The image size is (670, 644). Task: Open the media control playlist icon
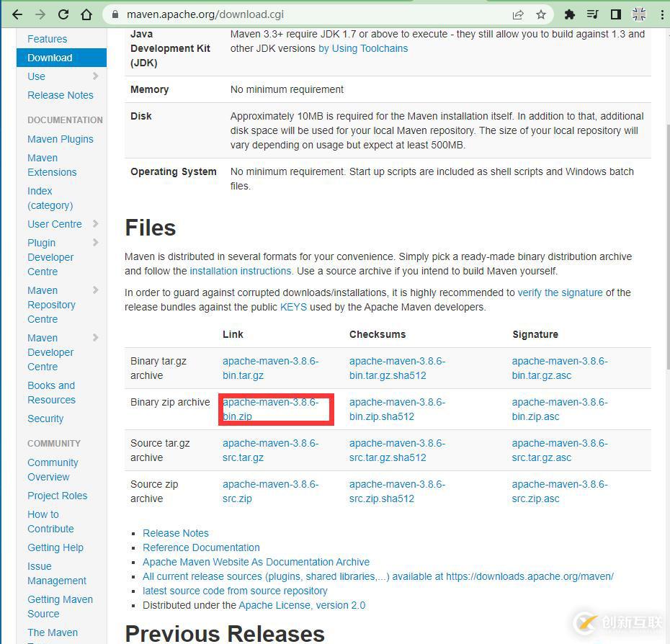tap(592, 15)
